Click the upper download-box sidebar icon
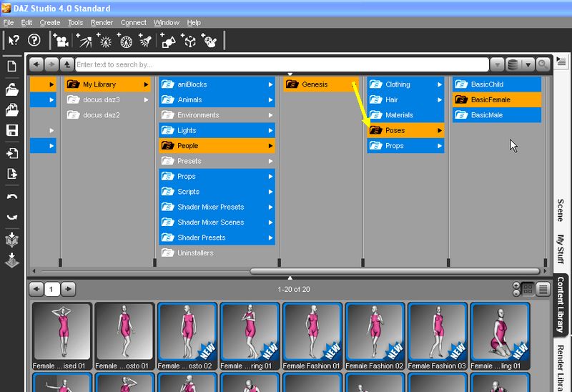 [x=12, y=240]
